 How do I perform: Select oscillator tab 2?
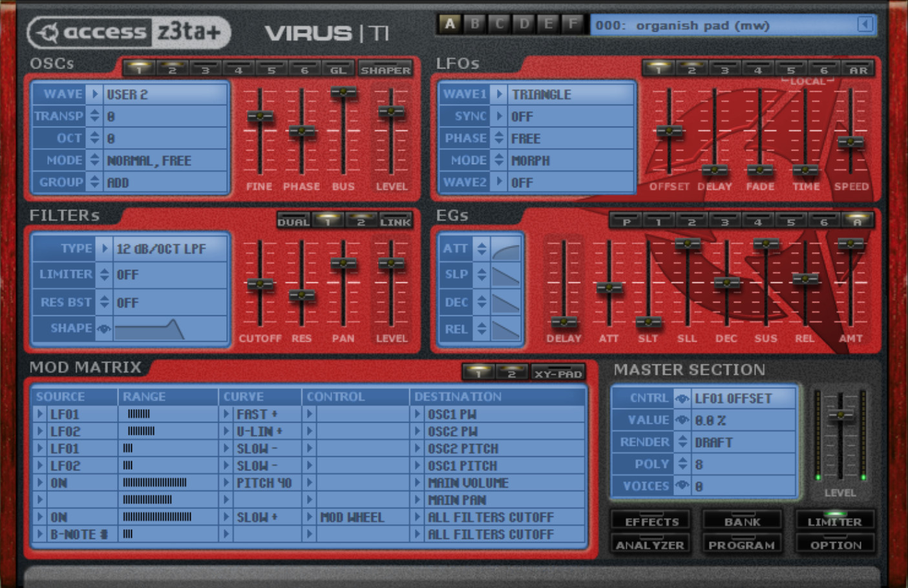tap(172, 69)
